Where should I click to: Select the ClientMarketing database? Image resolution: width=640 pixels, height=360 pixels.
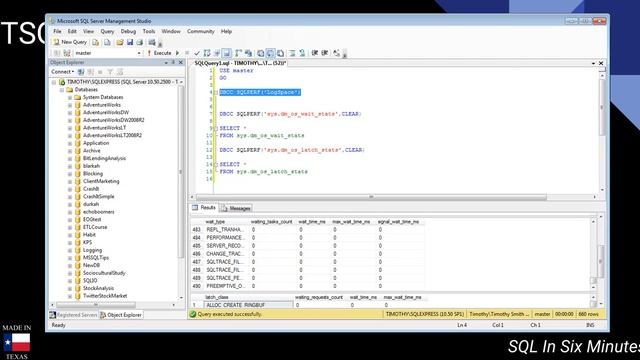pyautogui.click(x=101, y=181)
